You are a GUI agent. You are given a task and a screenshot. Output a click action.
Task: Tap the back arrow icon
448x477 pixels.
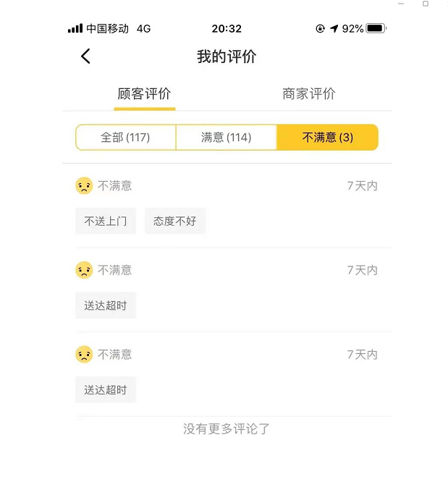pos(85,56)
